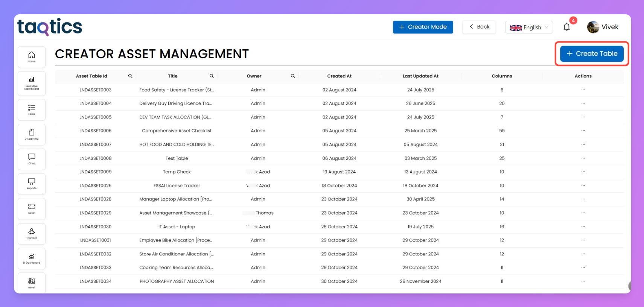Click the Creator Mode button

pyautogui.click(x=423, y=27)
